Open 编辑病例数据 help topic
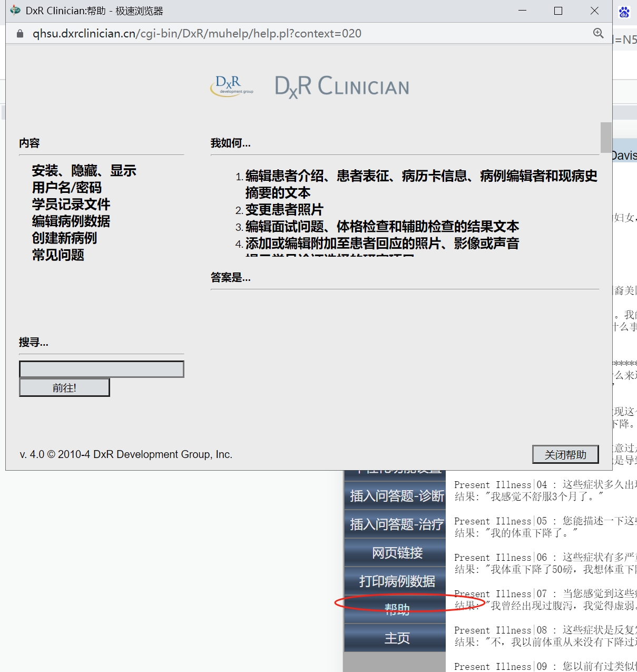 pyautogui.click(x=71, y=221)
